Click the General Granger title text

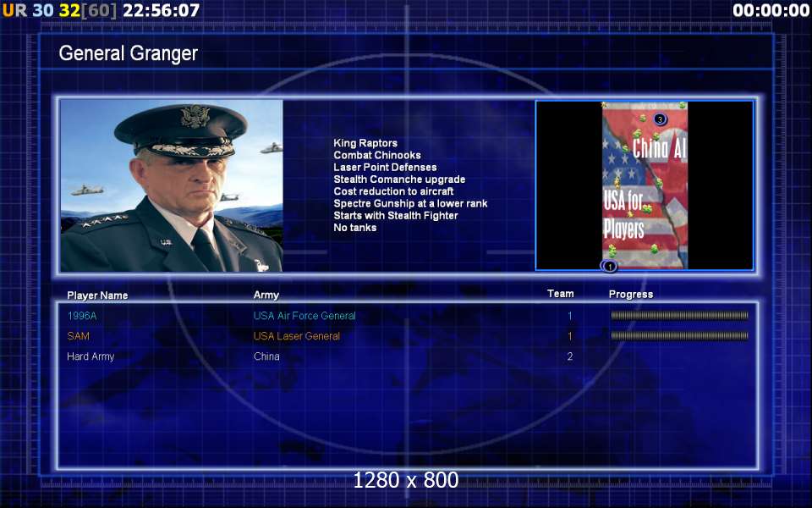pyautogui.click(x=129, y=52)
